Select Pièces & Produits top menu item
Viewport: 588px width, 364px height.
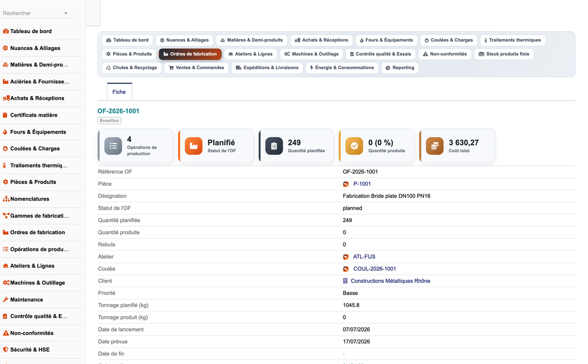(x=129, y=54)
